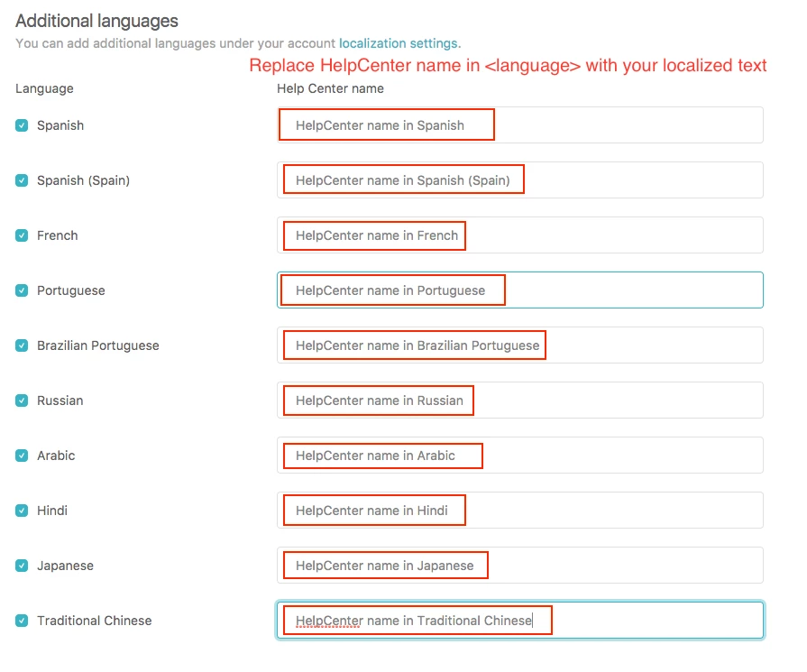Click the Traditional Chinese language label

click(x=94, y=621)
